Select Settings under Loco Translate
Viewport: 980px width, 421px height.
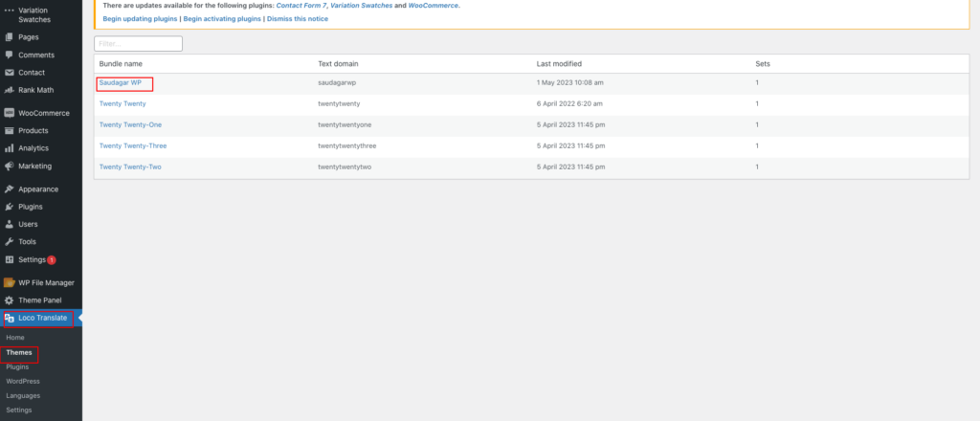19,410
